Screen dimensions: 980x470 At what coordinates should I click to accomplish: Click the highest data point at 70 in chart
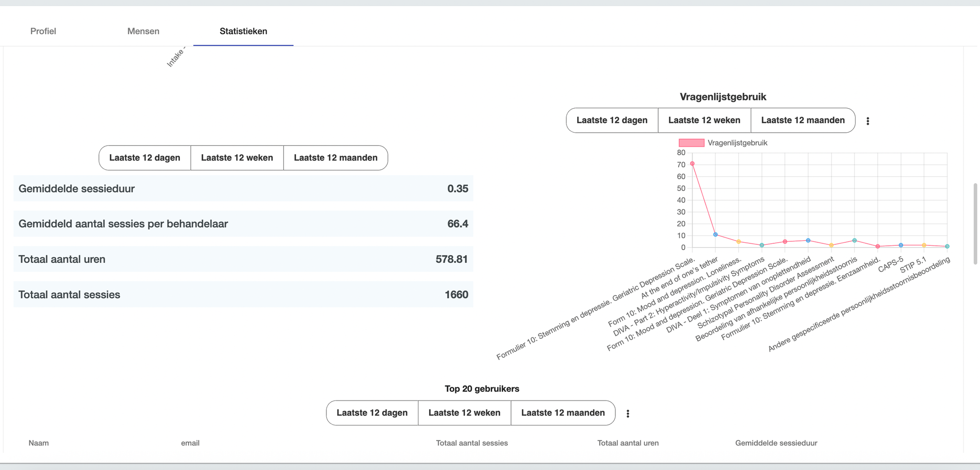coord(692,164)
